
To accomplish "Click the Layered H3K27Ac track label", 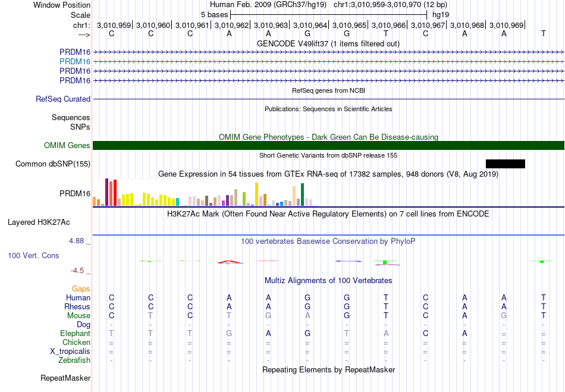I will [x=39, y=222].
